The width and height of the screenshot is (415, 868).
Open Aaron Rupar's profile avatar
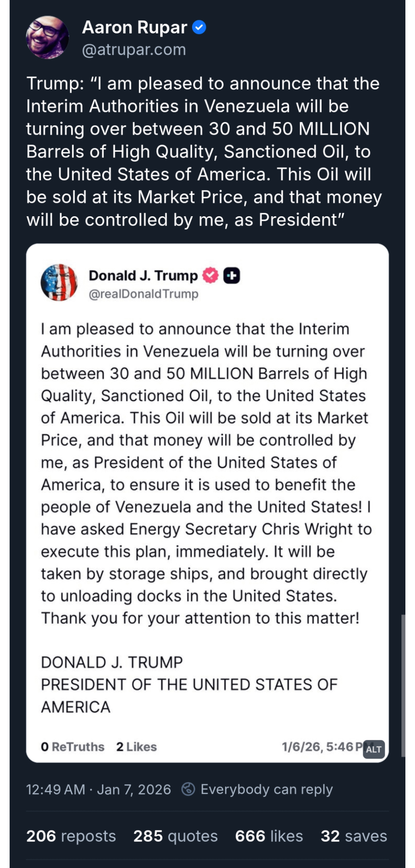tap(47, 38)
